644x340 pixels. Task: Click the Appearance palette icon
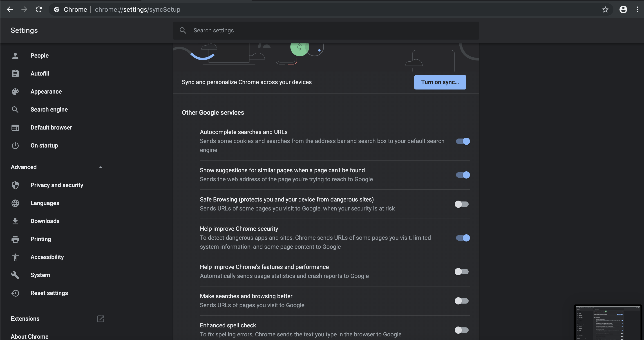click(x=15, y=92)
